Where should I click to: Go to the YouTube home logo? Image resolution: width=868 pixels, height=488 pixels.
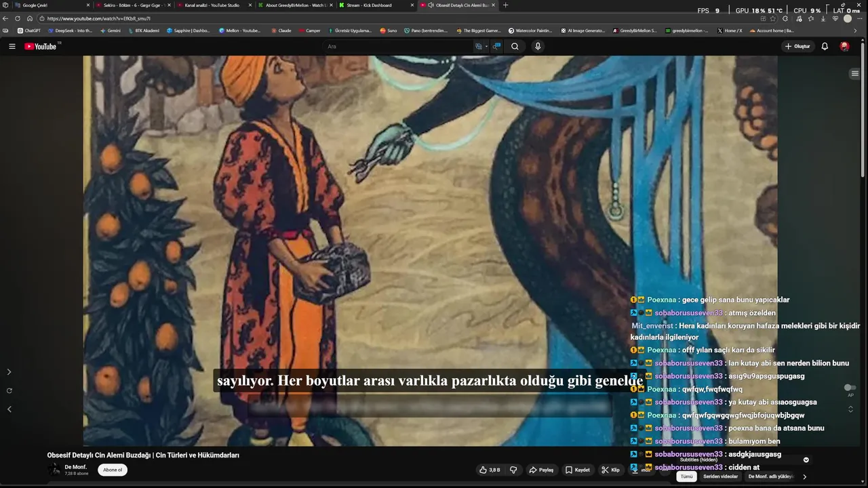(41, 46)
